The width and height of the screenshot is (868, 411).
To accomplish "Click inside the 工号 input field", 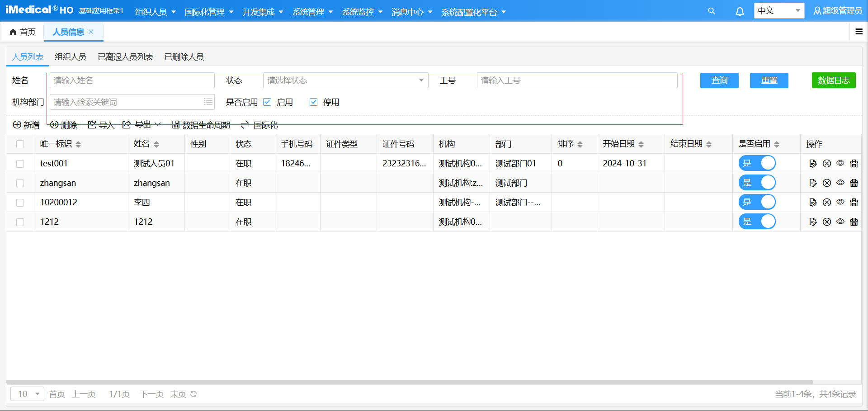I will point(577,80).
